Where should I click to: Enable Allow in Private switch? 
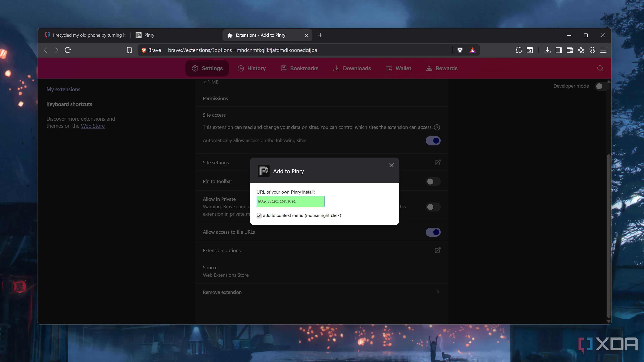[433, 207]
